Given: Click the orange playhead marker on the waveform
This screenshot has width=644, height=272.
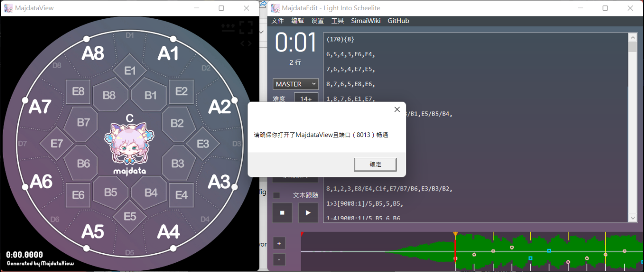Looking at the screenshot, I should (x=455, y=233).
